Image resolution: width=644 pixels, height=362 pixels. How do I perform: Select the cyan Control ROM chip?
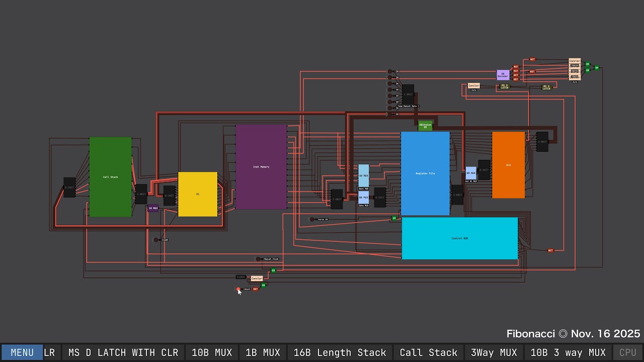[459, 238]
